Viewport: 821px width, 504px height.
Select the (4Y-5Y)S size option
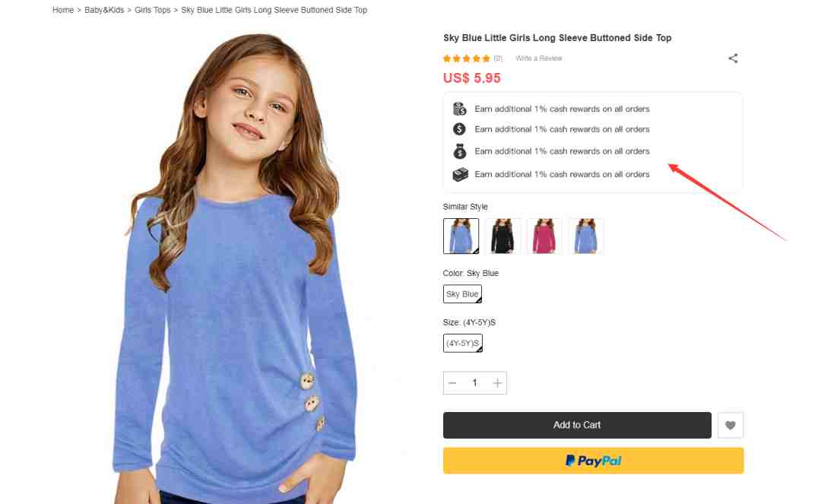463,344
